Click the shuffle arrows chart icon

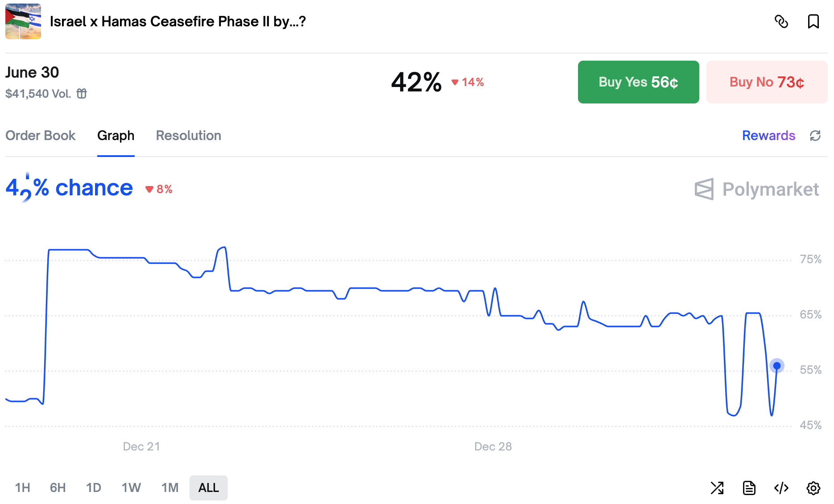click(717, 488)
